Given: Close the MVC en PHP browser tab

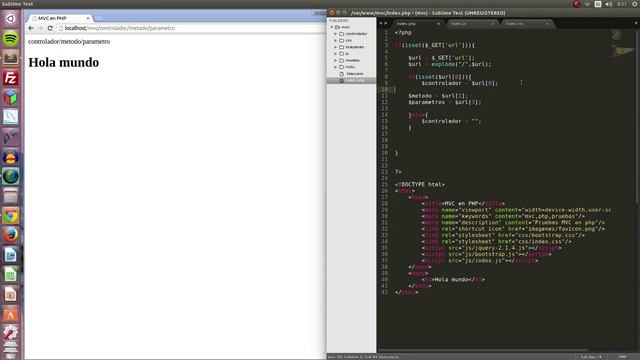Looking at the screenshot, I should 88,18.
